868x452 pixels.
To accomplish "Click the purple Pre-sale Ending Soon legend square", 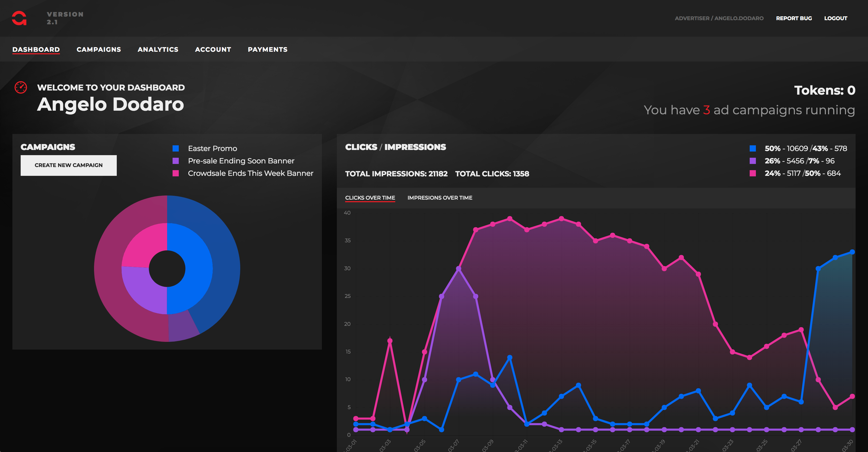I will click(x=176, y=161).
